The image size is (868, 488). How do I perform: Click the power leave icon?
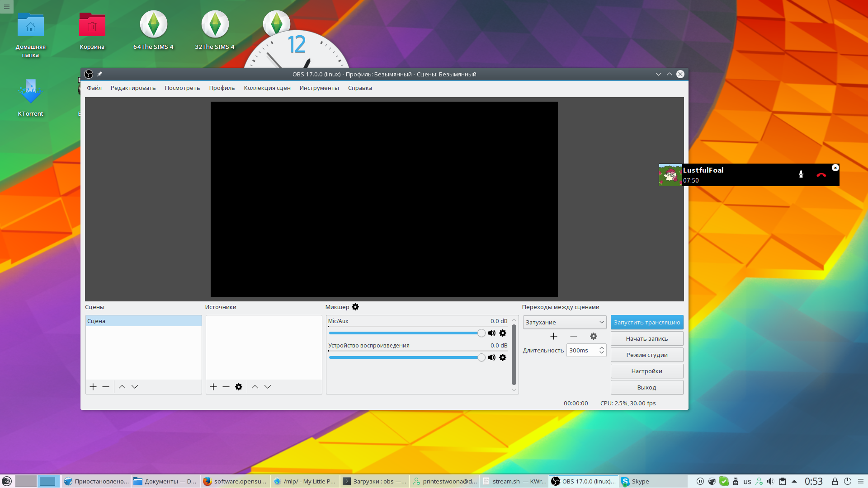coord(848,481)
